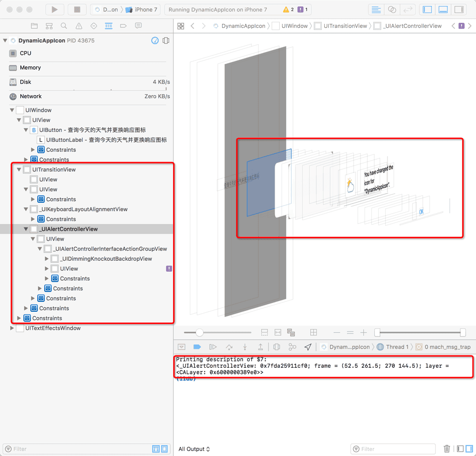The image size is (476, 456).
Task: Toggle the Debug area visibility
Action: tap(443, 10)
